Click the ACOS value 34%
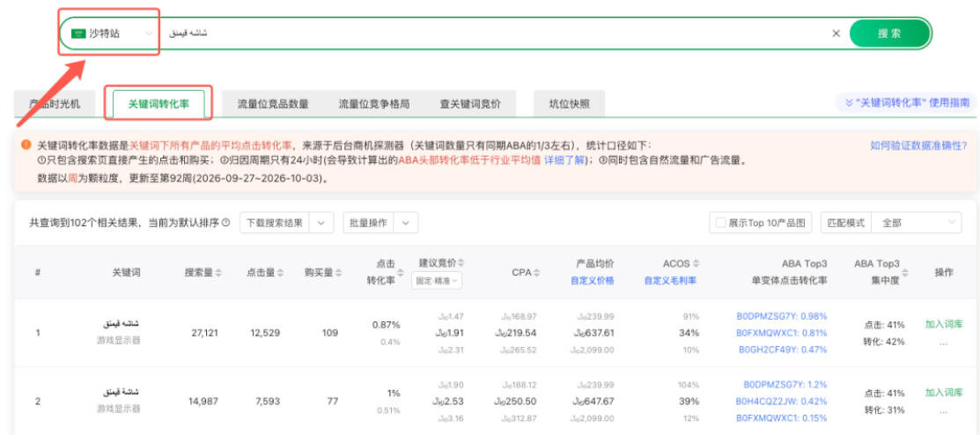 tap(689, 333)
